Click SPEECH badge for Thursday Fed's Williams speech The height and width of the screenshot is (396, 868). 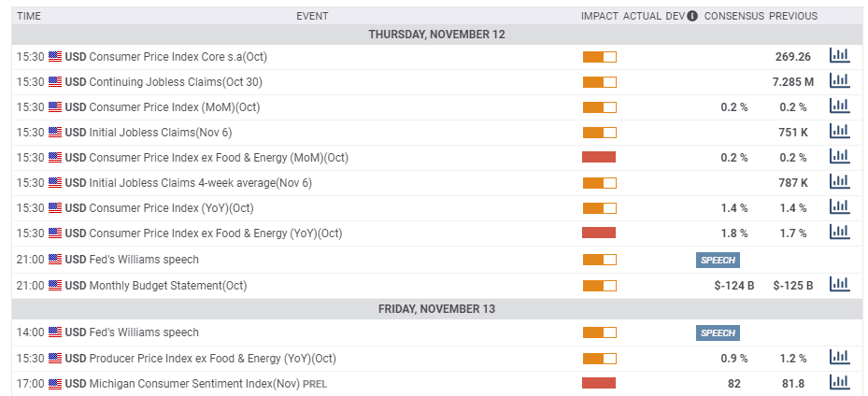718,260
